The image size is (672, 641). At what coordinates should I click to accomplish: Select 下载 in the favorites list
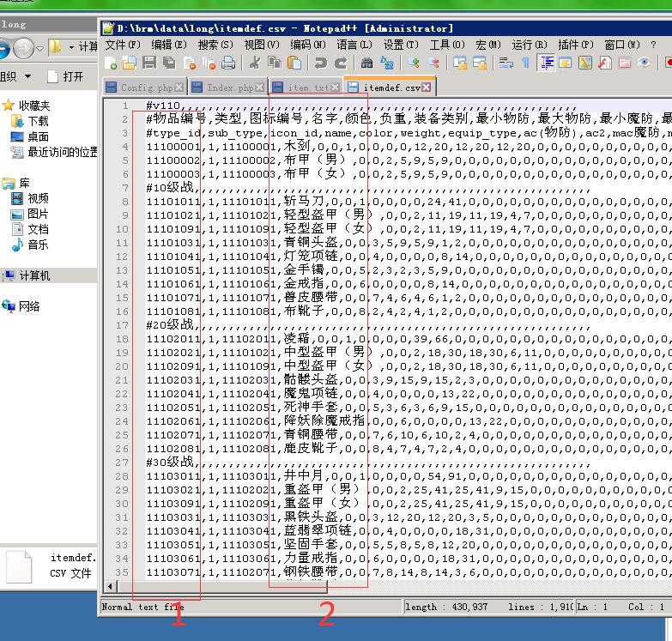click(38, 121)
